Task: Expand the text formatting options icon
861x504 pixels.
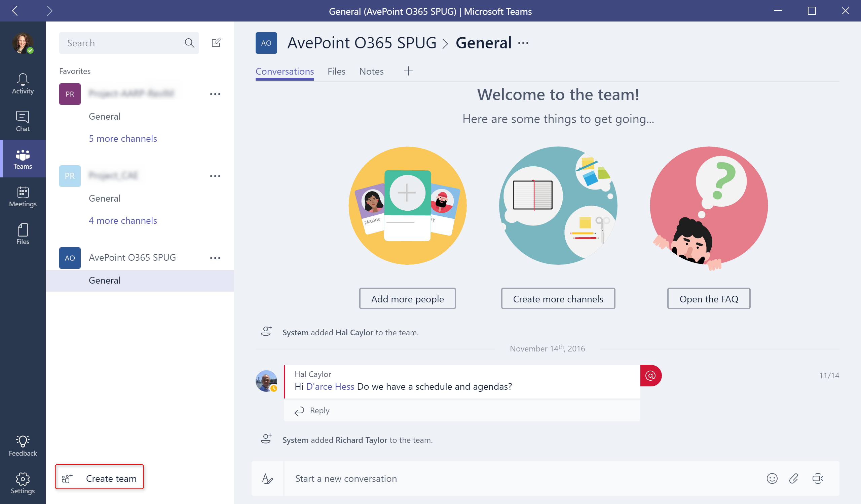Action: 267,478
